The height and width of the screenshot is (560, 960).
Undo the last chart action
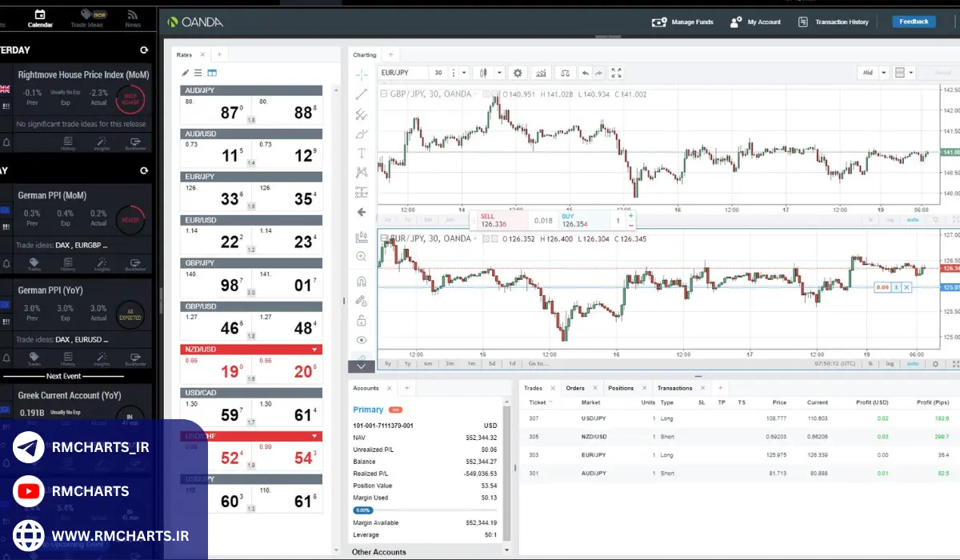point(585,73)
